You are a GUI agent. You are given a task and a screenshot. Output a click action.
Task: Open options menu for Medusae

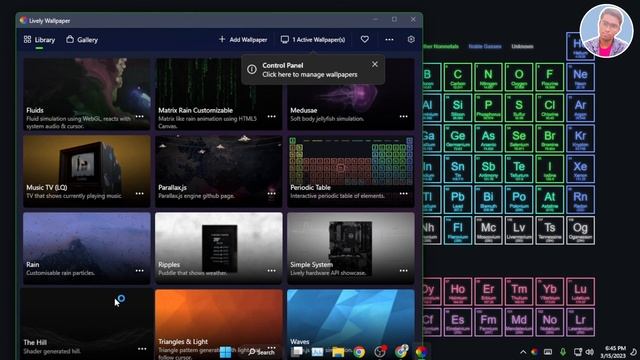[403, 116]
